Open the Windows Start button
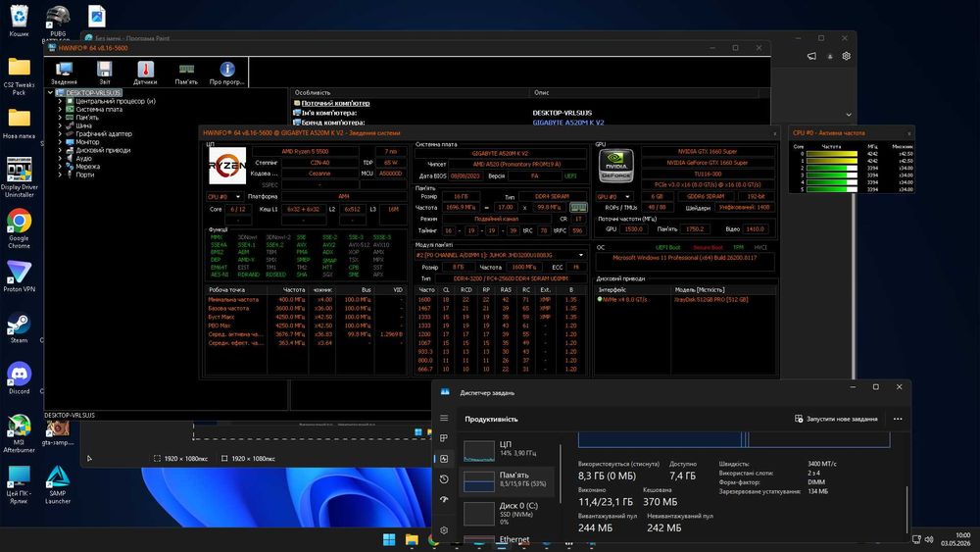 point(389,539)
